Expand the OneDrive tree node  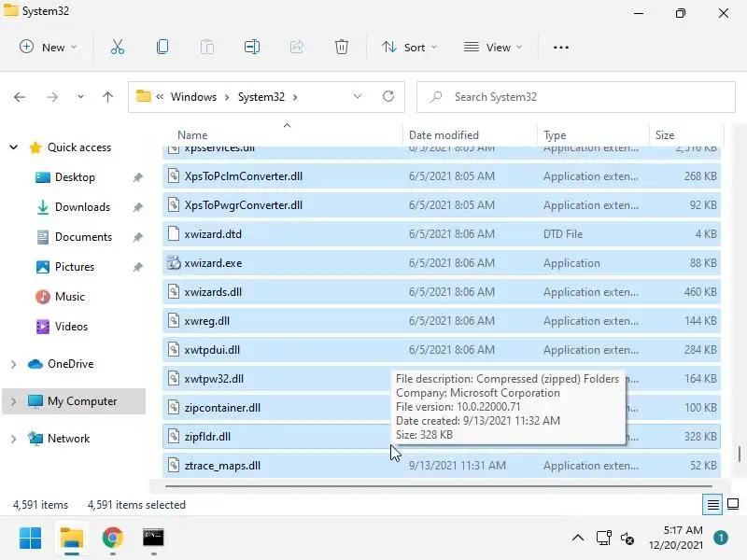point(14,364)
